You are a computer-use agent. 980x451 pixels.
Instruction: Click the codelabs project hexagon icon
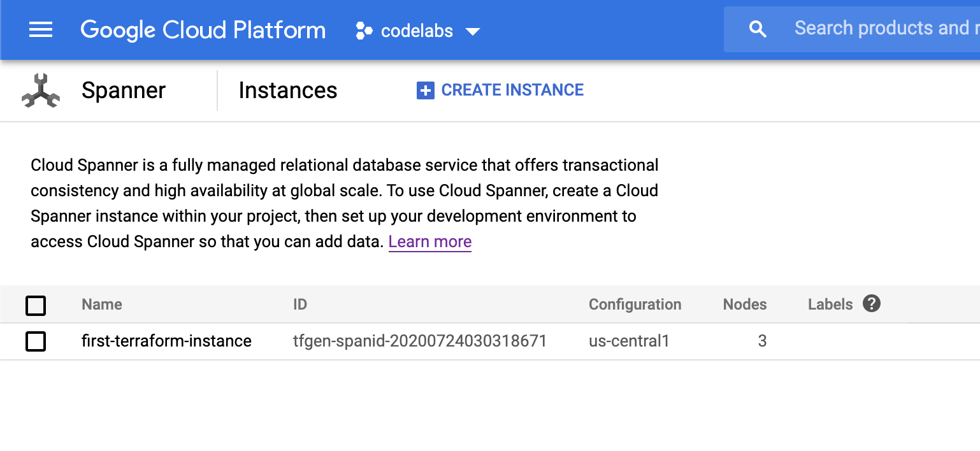(364, 31)
